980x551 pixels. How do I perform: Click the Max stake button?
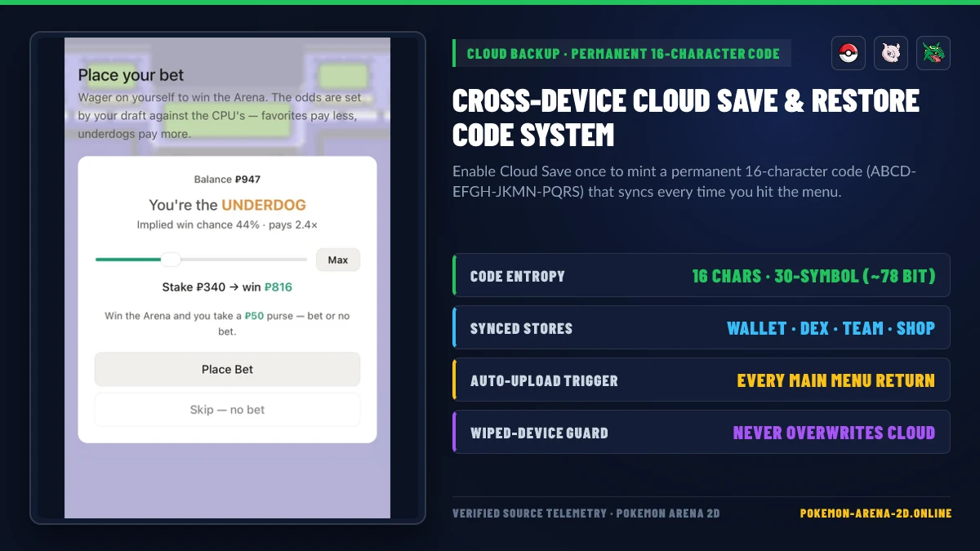[338, 260]
